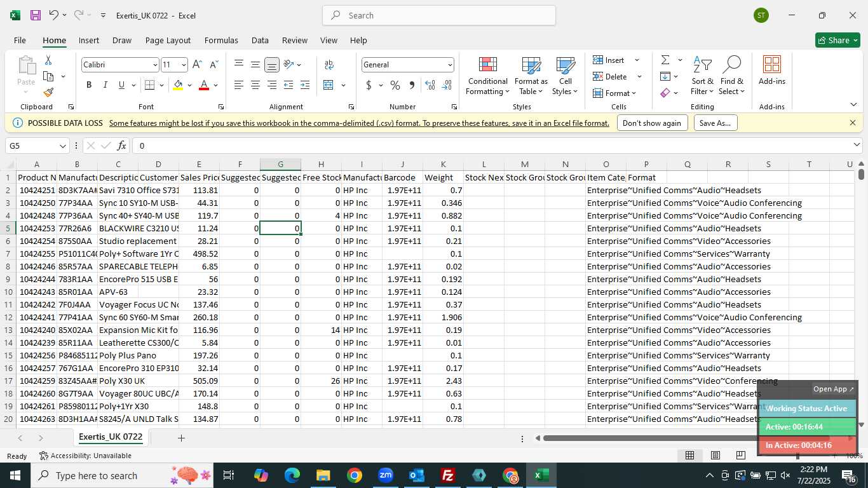This screenshot has width=868, height=488.
Task: Expand the Name Box dropdown for G5
Action: 62,146
